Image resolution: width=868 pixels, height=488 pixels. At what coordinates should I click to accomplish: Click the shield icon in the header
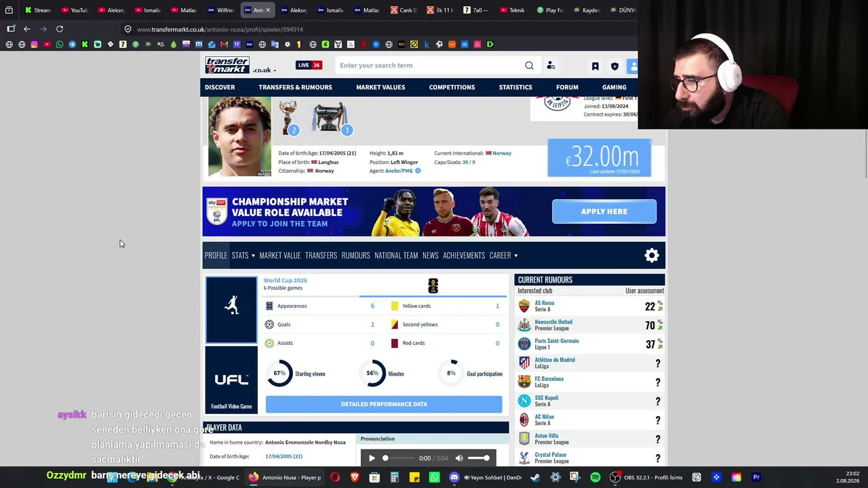tap(614, 66)
